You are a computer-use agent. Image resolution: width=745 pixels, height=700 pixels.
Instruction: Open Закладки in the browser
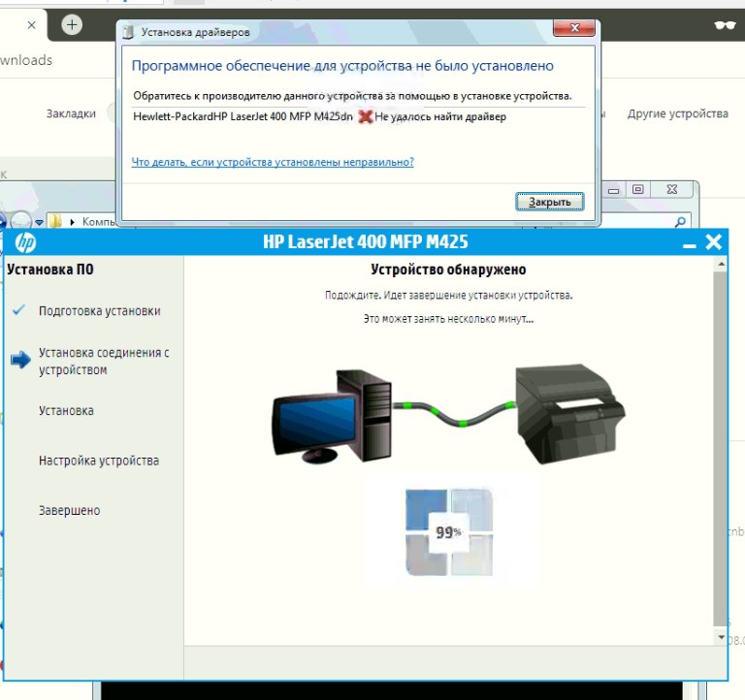[71, 113]
